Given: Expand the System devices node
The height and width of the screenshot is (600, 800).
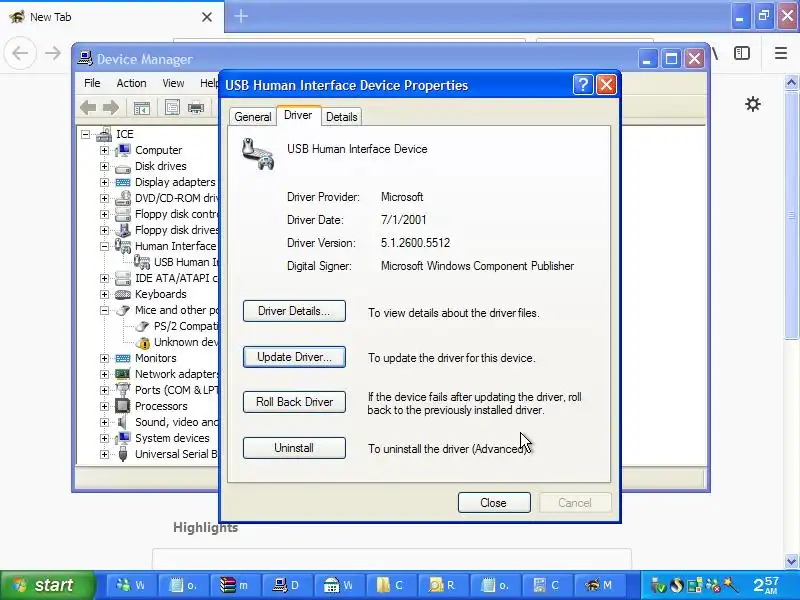Looking at the screenshot, I should (105, 438).
